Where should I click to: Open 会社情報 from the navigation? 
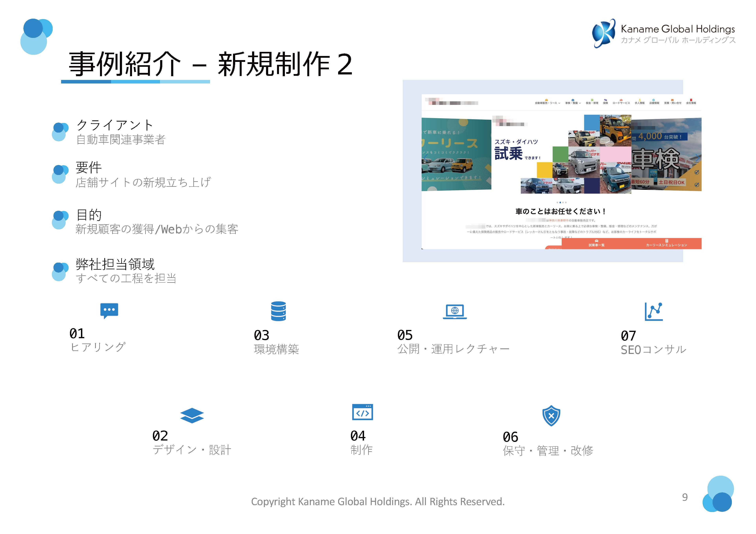pos(691,103)
